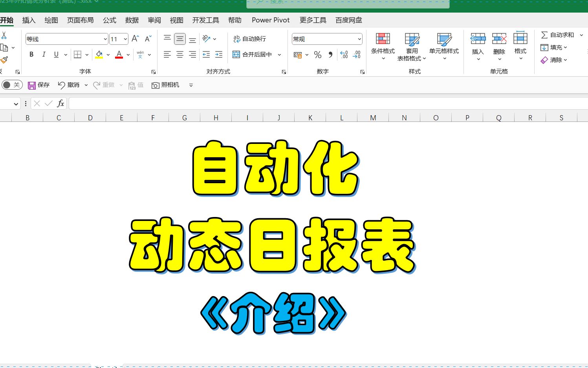Toggle 自动换行 wrap text
The image size is (588, 368).
coord(250,39)
